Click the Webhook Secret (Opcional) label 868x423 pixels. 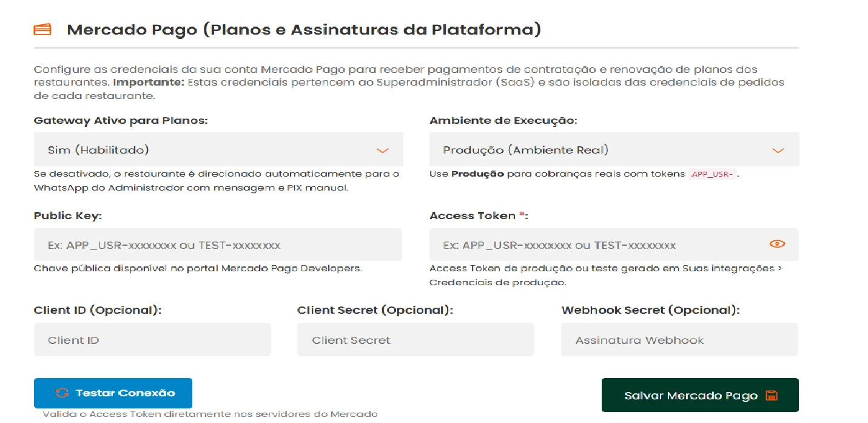[651, 310]
